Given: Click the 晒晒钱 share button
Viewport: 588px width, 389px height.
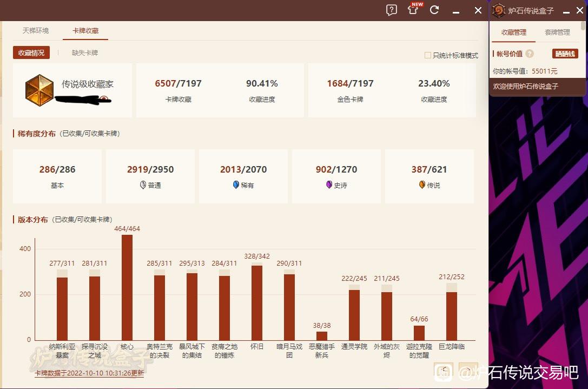Looking at the screenshot, I should click(565, 54).
